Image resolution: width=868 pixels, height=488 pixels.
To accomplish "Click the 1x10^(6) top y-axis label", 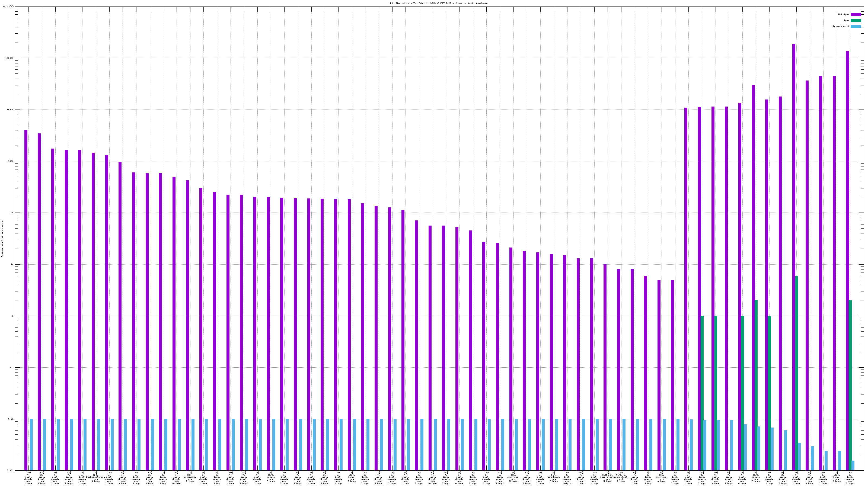I will [x=8, y=7].
